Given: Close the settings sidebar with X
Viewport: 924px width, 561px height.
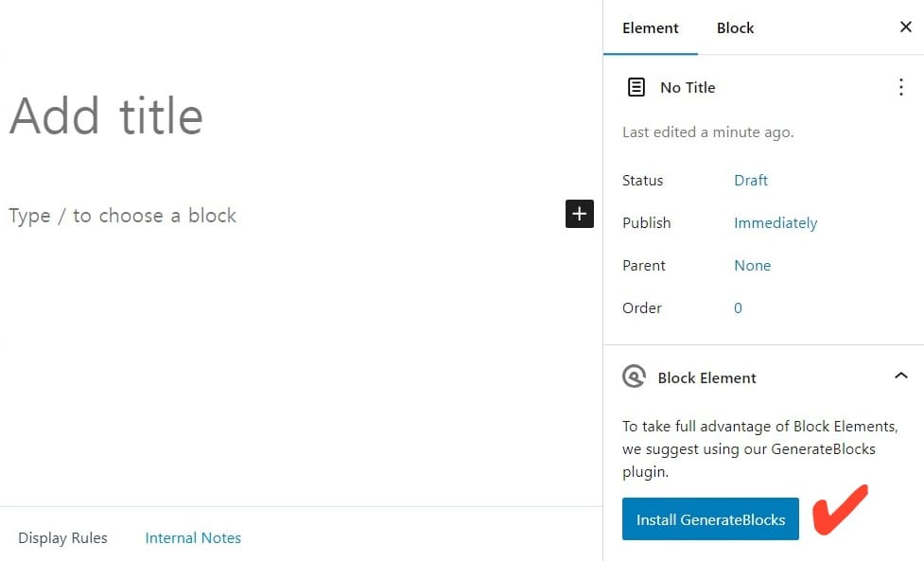Looking at the screenshot, I should click(x=906, y=27).
